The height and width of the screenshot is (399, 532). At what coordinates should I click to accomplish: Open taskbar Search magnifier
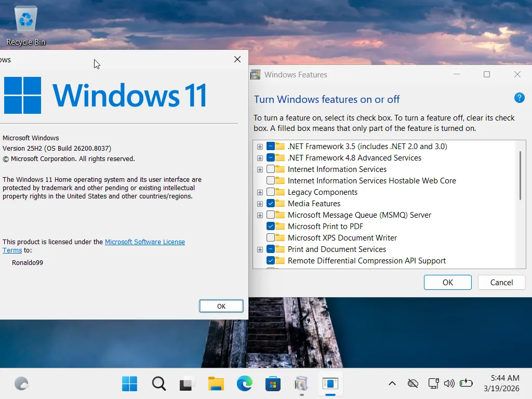tap(159, 384)
